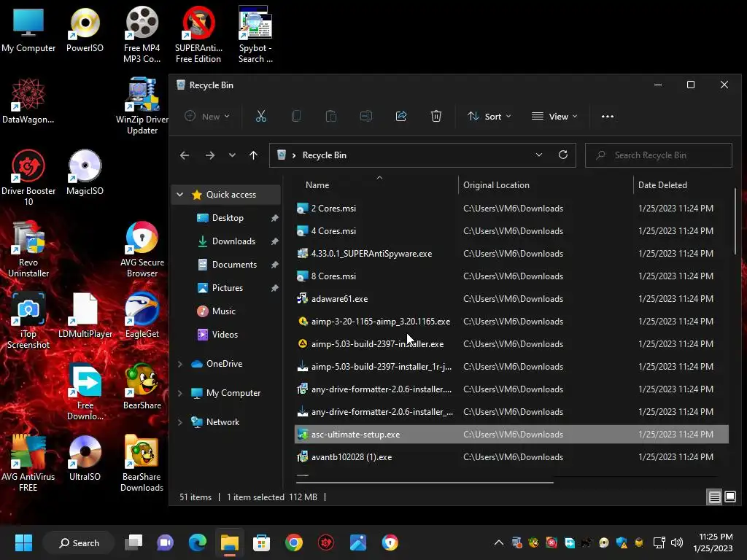The width and height of the screenshot is (747, 560).
Task: Click the vertical scrollbar of file list
Action: (x=735, y=222)
